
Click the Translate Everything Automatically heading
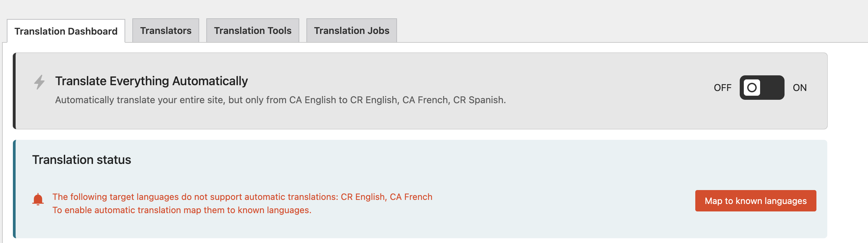[x=151, y=81]
